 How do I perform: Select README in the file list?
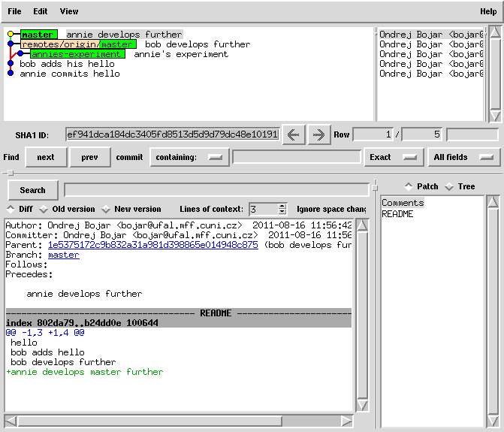pos(397,214)
